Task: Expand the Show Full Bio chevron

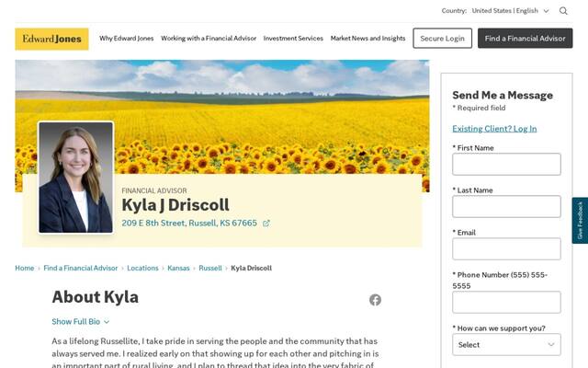Action: tap(107, 322)
